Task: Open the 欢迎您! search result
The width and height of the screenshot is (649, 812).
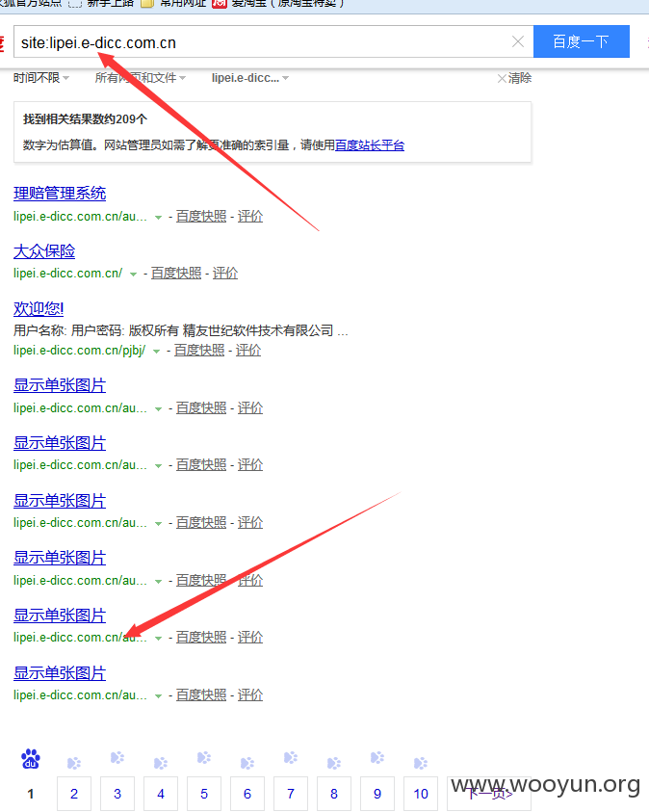Action: pyautogui.click(x=39, y=308)
